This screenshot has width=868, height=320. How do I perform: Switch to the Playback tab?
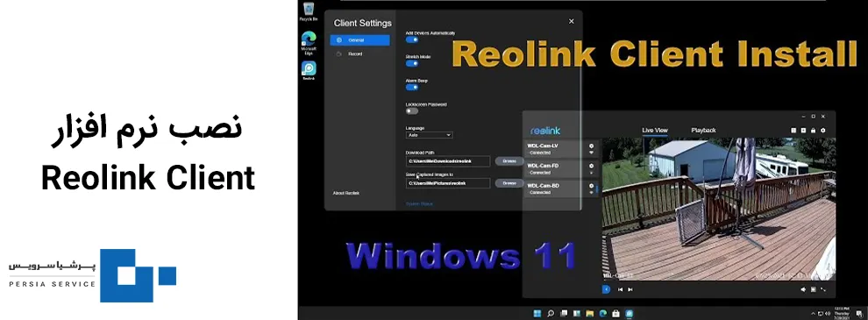click(703, 130)
